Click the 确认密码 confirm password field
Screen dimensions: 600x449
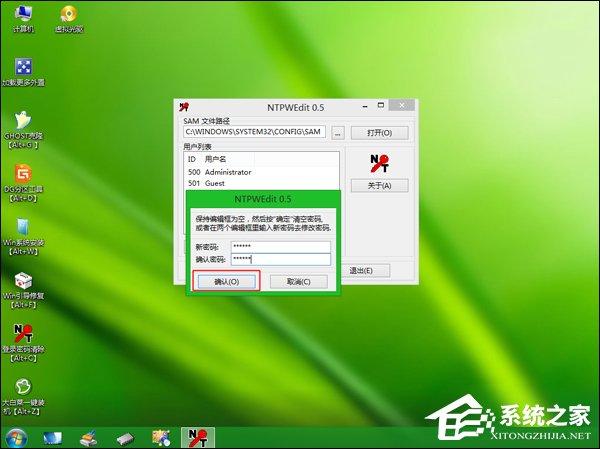tap(280, 259)
